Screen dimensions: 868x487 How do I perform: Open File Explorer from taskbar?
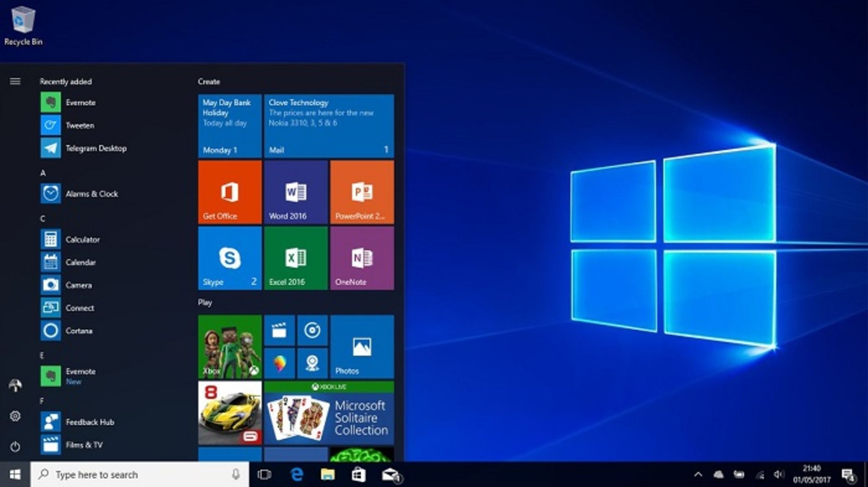[327, 475]
